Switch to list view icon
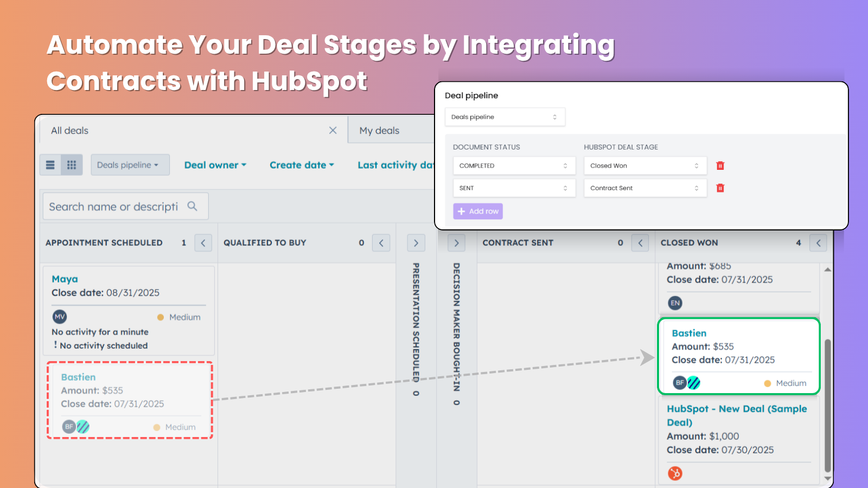 (50, 165)
